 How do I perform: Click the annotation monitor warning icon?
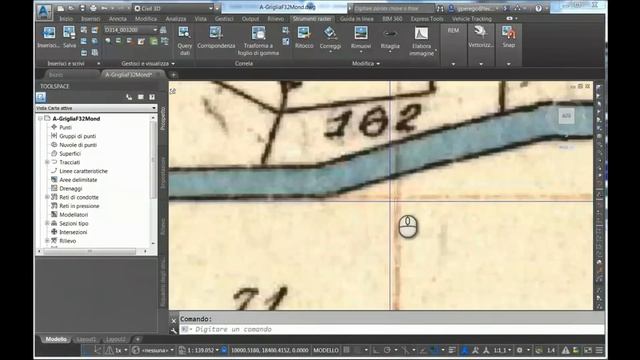566,350
